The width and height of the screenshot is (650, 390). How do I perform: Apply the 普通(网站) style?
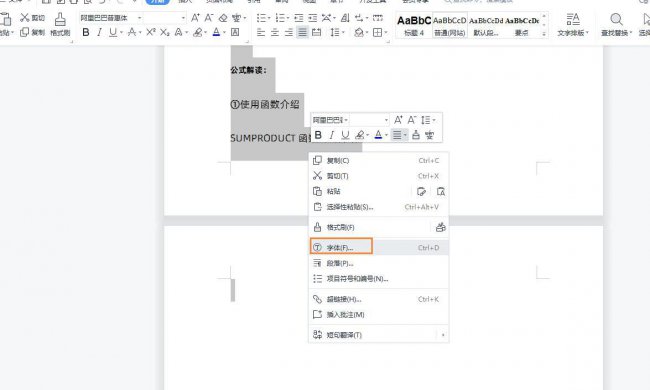point(449,25)
